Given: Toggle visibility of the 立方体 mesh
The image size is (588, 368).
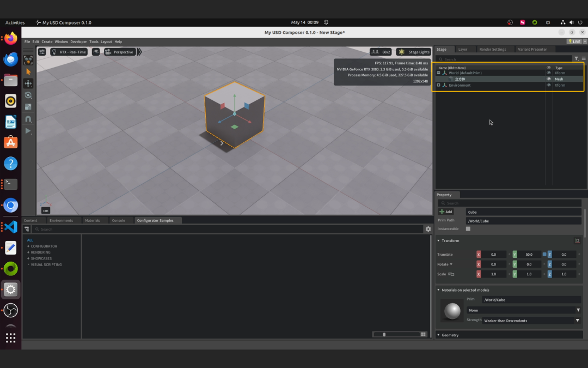Looking at the screenshot, I should (x=549, y=79).
